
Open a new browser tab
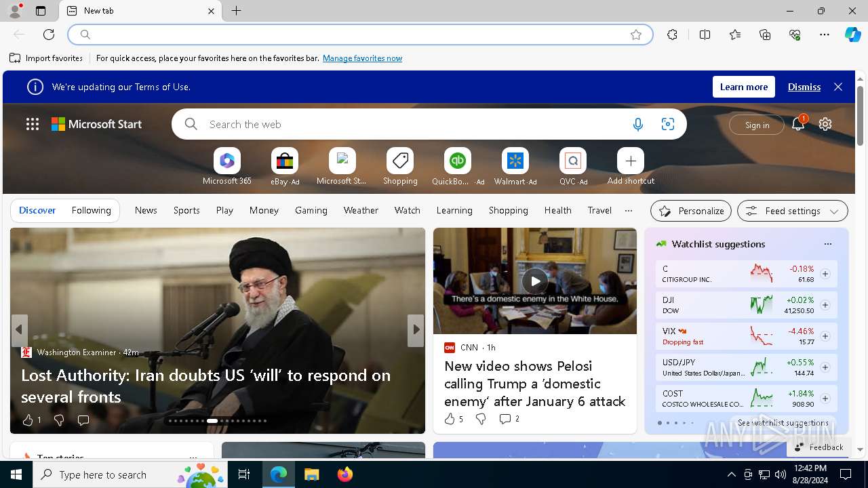(236, 11)
